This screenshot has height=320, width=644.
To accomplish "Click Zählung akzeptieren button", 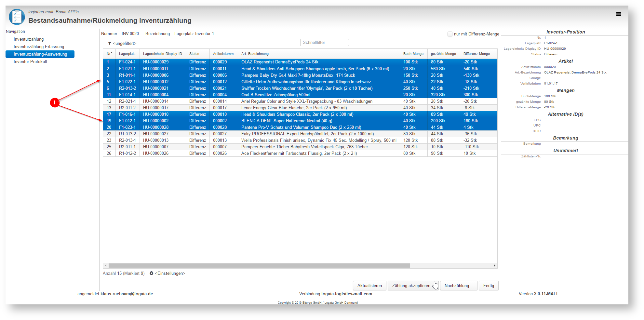I will point(413,286).
